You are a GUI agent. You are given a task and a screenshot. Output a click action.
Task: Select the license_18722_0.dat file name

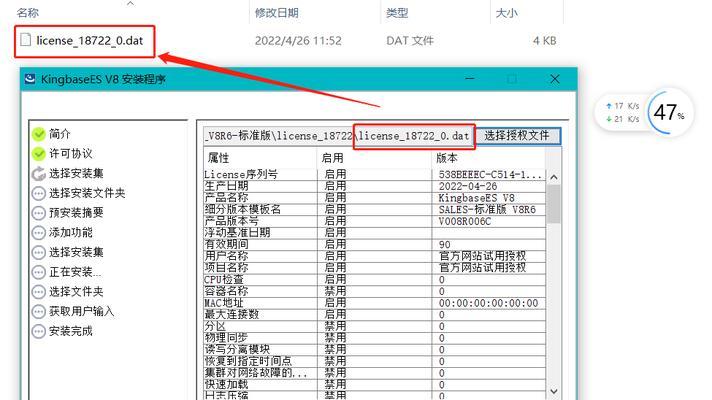[90, 40]
